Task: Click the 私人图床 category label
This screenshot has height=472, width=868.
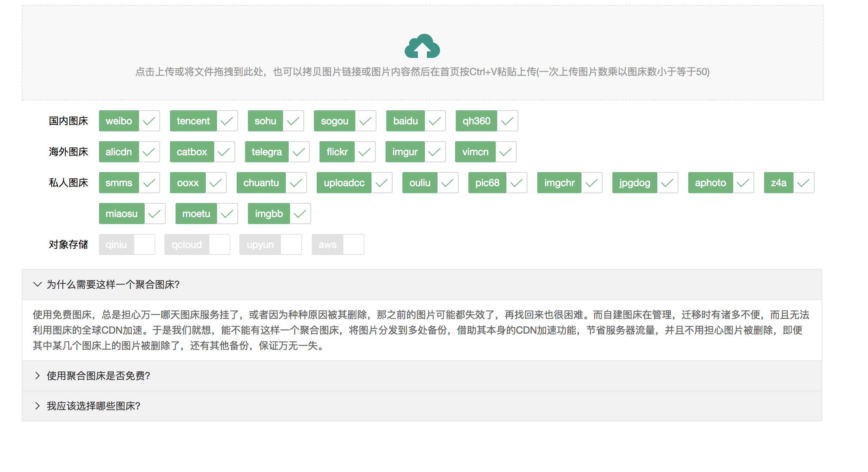Action: point(68,183)
